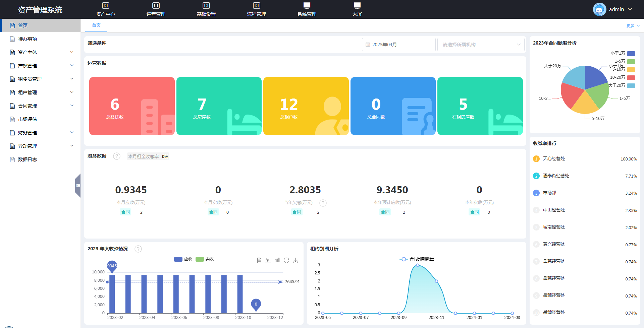Click the 市场评估 sidebar icon
644x328 pixels.
[12, 119]
